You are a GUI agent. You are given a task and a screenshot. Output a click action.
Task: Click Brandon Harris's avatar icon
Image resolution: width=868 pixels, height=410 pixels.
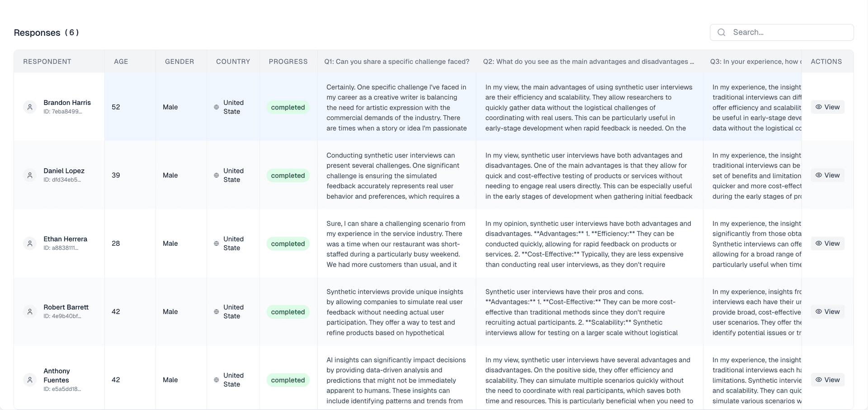tap(30, 107)
